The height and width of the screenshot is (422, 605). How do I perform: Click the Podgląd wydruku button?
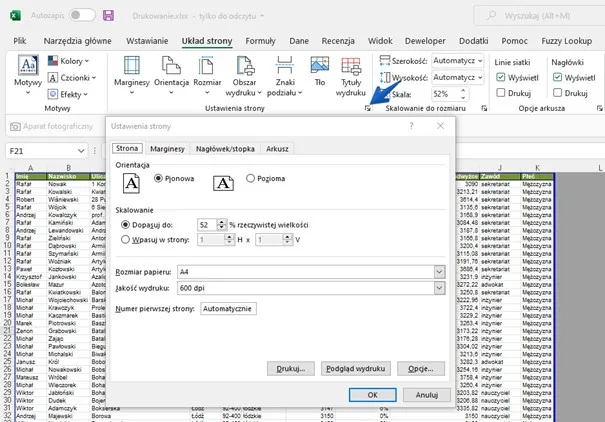(356, 369)
